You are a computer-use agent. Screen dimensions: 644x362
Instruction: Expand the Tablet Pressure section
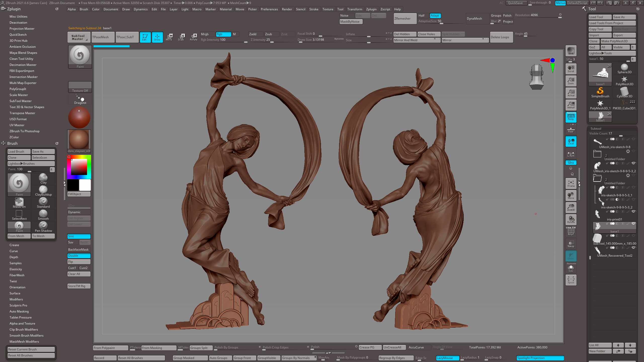tap(21, 317)
